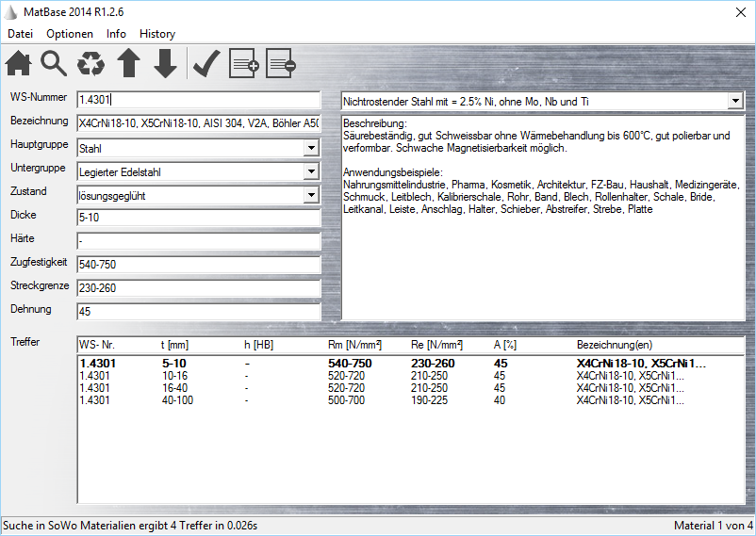This screenshot has height=536, width=756.
Task: Open the Datei menu
Action: (x=20, y=34)
